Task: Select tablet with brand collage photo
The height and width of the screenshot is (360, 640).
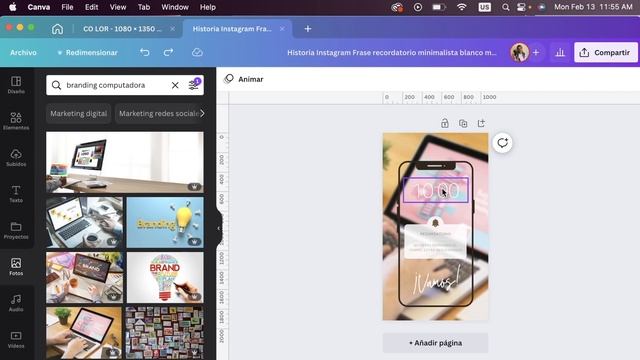Action: 84,277
